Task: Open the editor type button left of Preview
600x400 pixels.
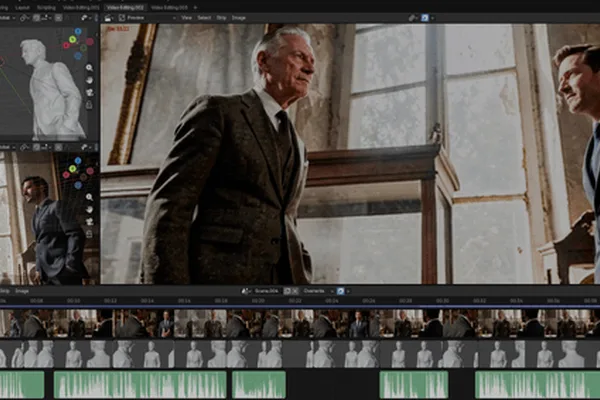Action: [x=109, y=18]
